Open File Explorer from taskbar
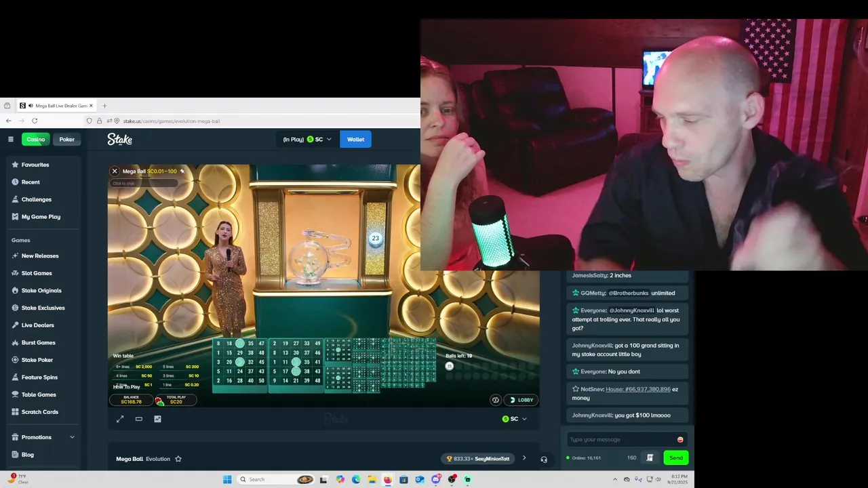The width and height of the screenshot is (868, 488). [372, 479]
